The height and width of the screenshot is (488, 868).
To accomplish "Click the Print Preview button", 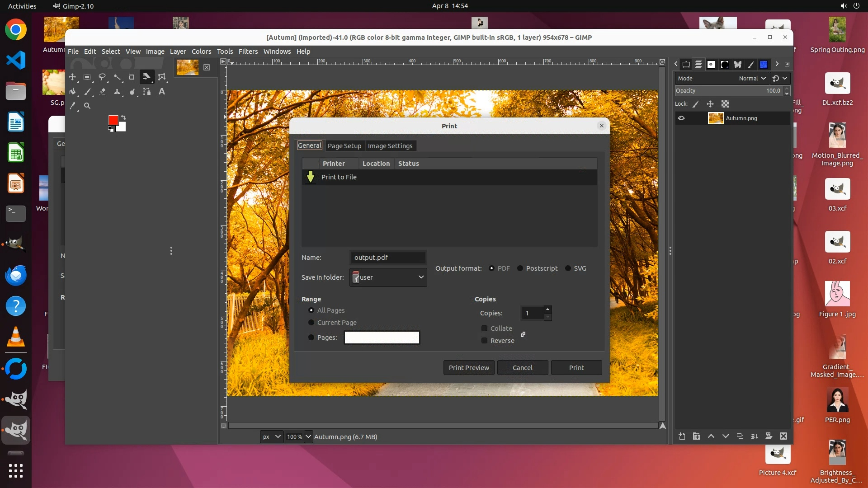I will tap(469, 368).
